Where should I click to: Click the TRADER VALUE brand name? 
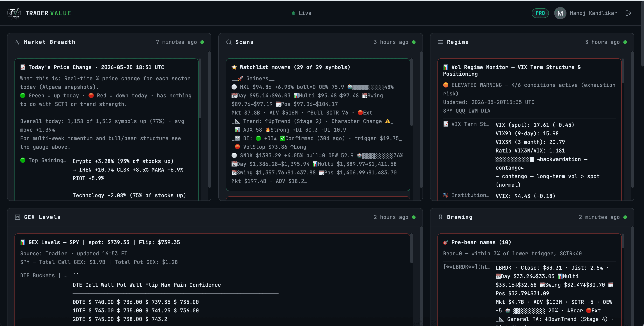48,13
